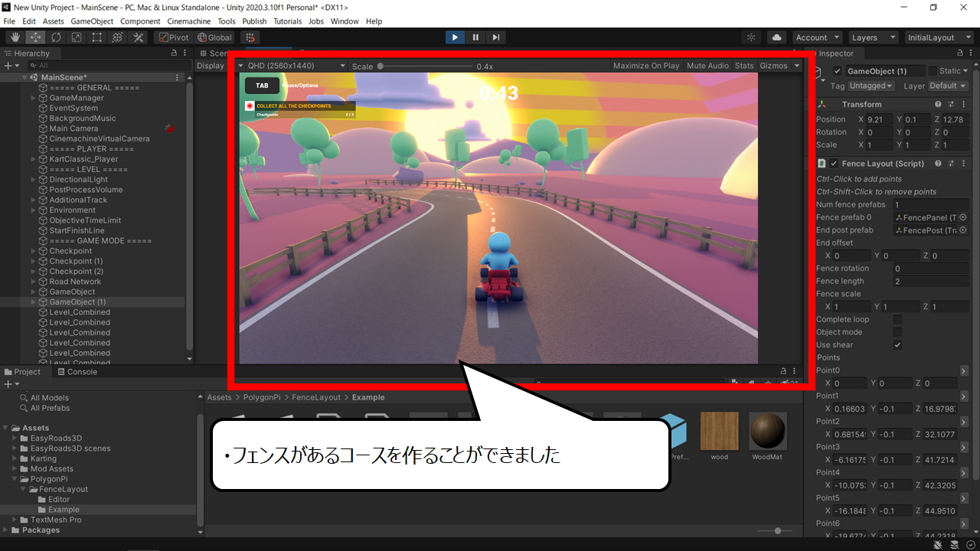This screenshot has width=980, height=551.
Task: Click the Pause button
Action: tap(475, 37)
